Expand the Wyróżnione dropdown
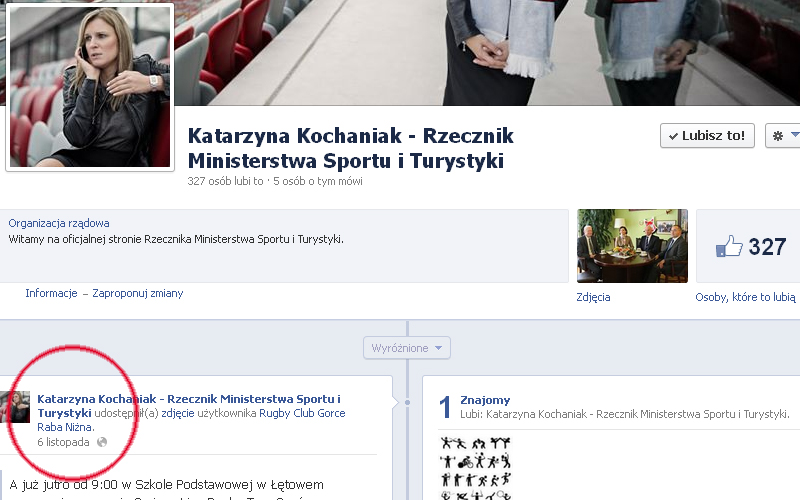The width and height of the screenshot is (800, 500). (407, 348)
